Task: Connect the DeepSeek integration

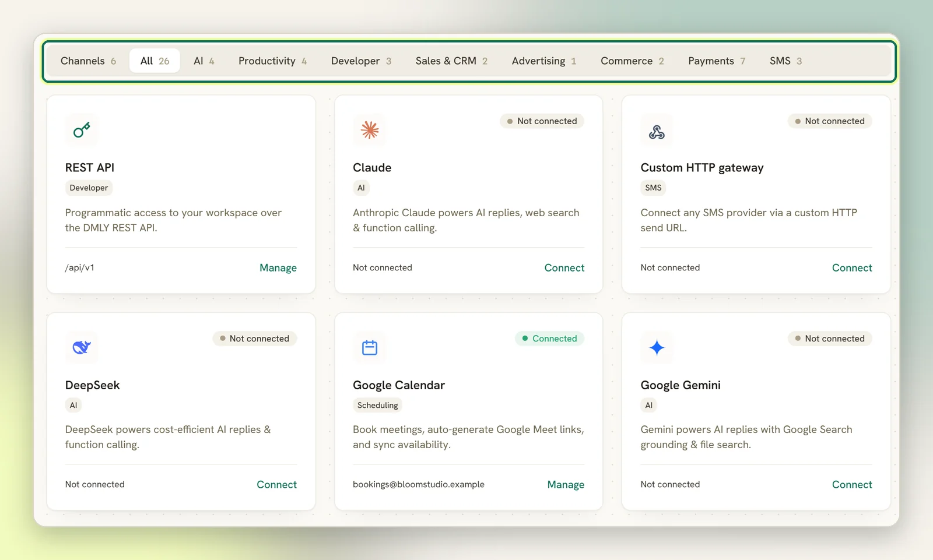Action: (276, 484)
